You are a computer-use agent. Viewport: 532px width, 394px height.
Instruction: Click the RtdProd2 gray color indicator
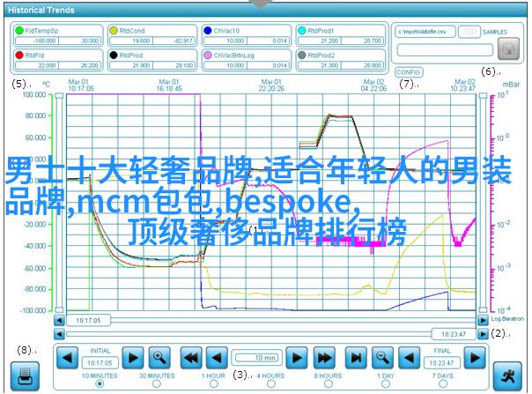click(x=301, y=55)
